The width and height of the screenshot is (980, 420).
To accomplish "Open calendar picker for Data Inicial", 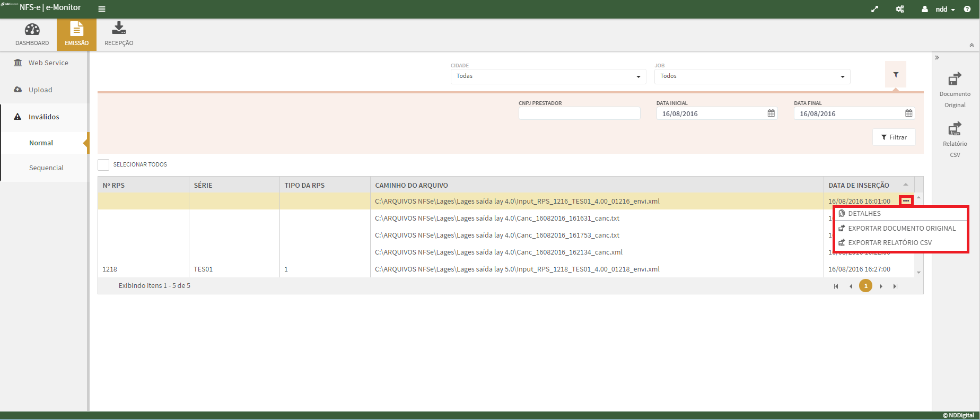I will coord(771,113).
